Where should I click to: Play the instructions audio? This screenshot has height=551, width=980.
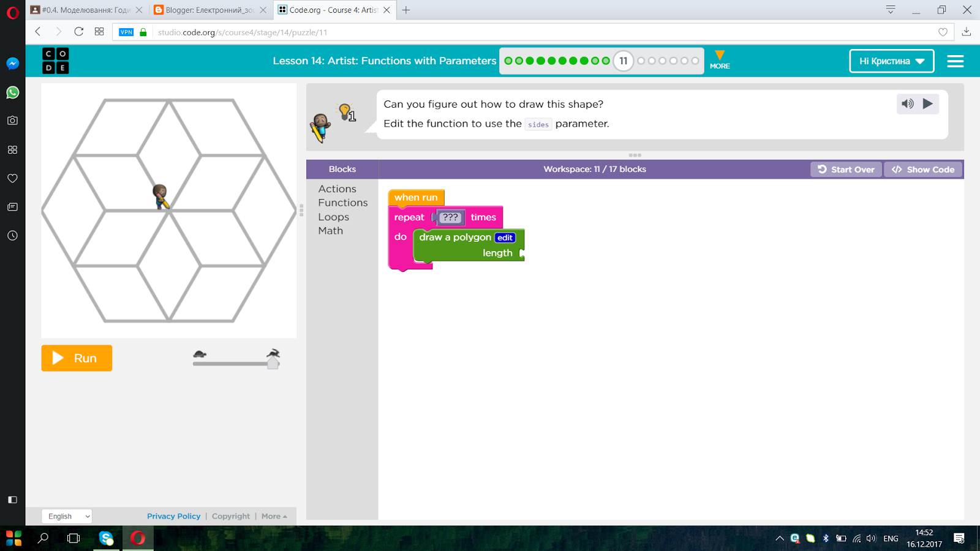pos(928,104)
